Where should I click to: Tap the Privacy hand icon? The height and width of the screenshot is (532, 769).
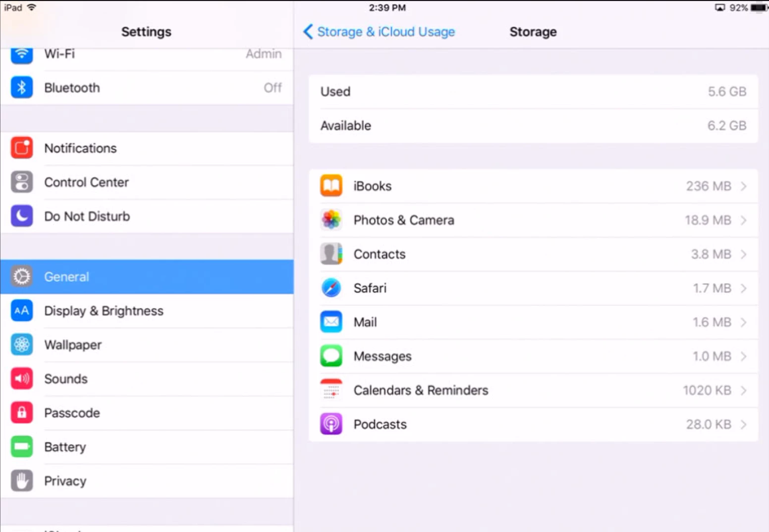pos(22,481)
